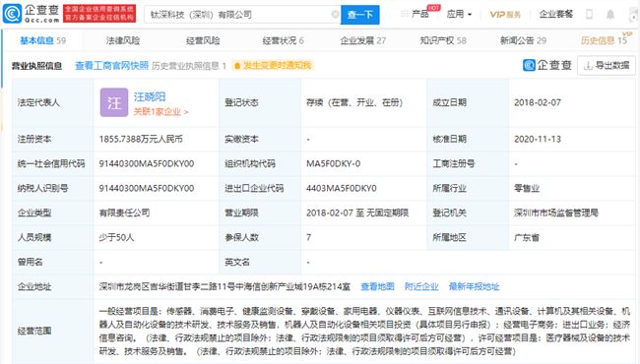Open legal representative 汪晓阳 link
640x364 pixels.
tap(150, 96)
